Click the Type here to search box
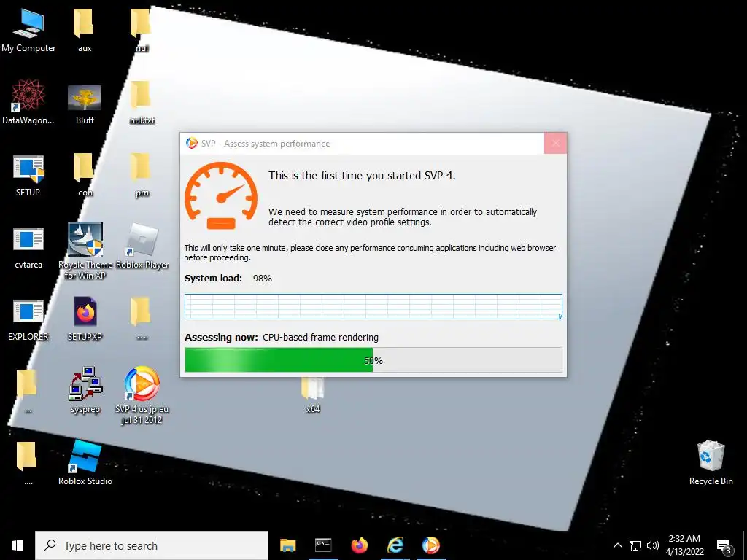The height and width of the screenshot is (560, 747). coord(152,545)
